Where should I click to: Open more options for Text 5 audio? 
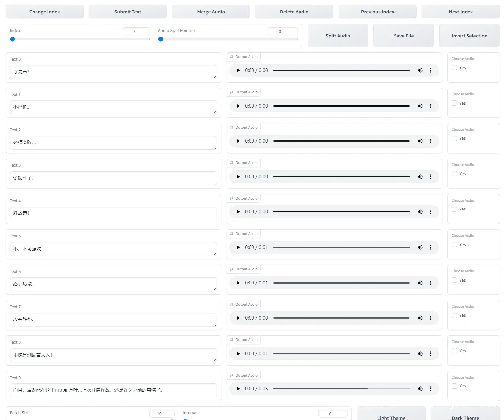[431, 247]
